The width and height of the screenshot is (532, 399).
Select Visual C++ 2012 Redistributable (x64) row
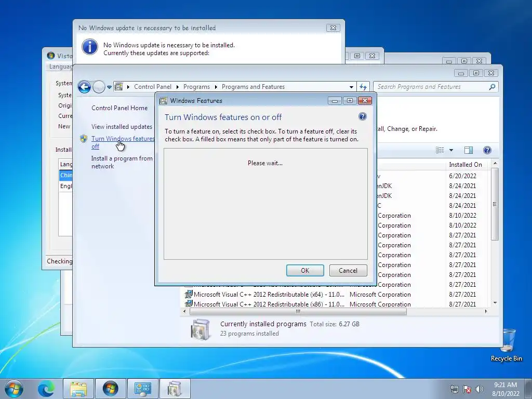coord(336,295)
